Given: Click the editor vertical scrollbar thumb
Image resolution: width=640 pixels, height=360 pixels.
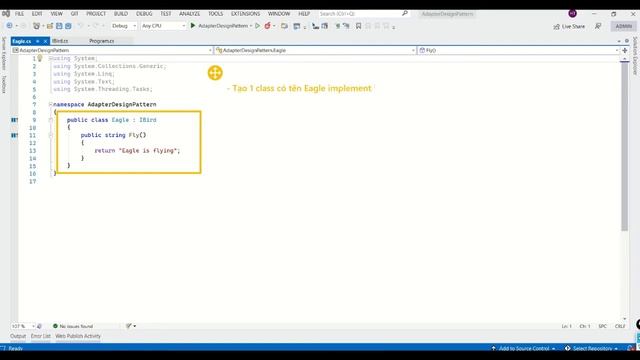Looking at the screenshot, I should pos(624,147).
